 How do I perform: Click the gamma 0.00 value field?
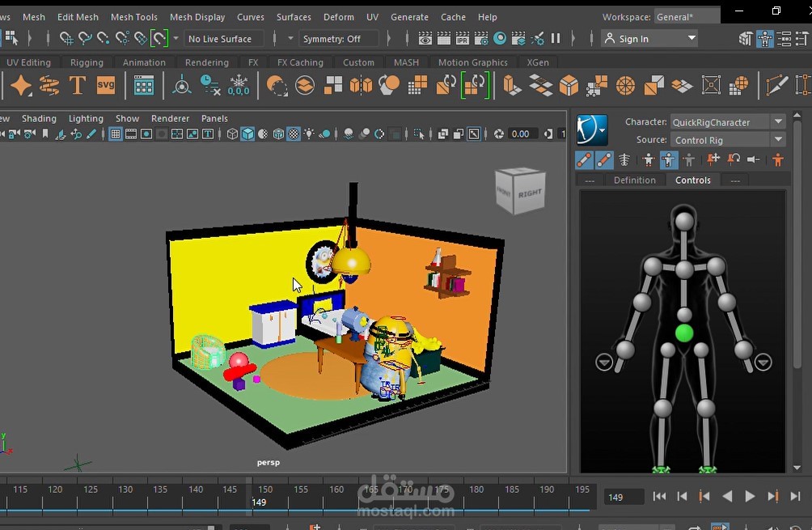coord(521,134)
